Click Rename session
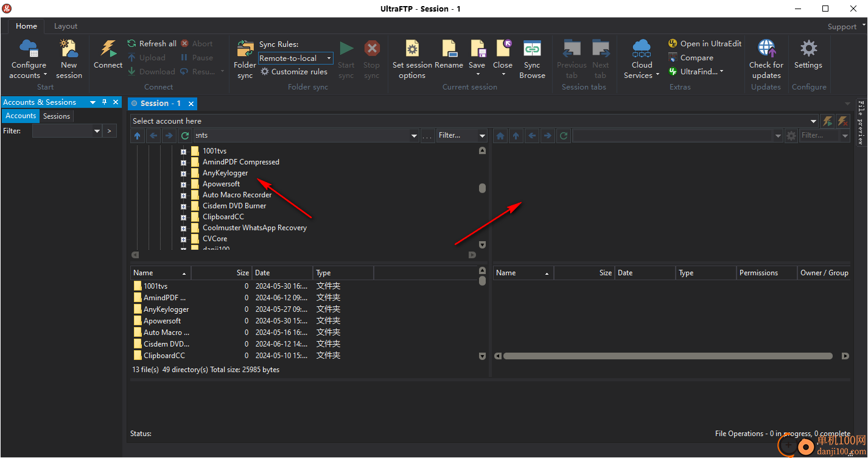This screenshot has width=868, height=458. tap(449, 54)
